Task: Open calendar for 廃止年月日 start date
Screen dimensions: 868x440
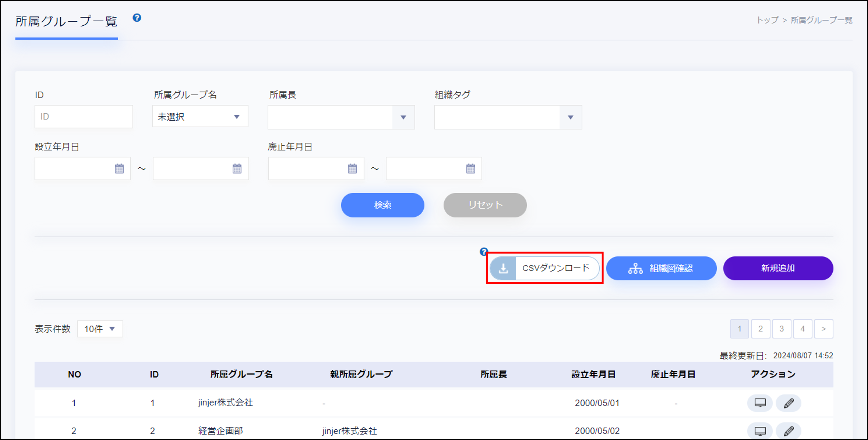Action: point(352,169)
